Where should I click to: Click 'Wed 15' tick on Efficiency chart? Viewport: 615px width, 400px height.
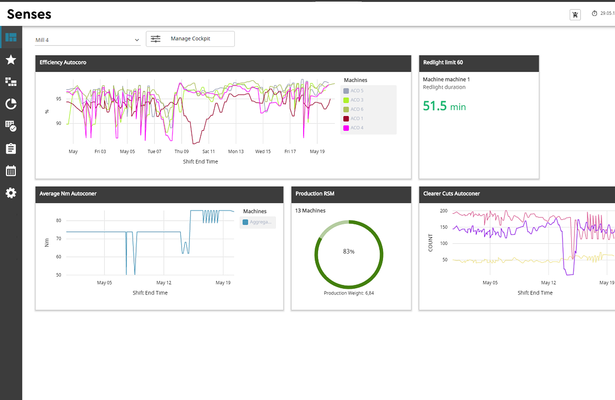coord(263,151)
